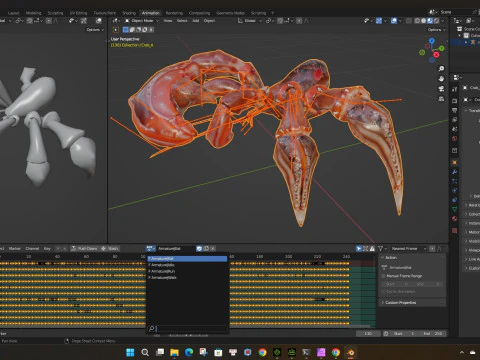Click the Stash button
Screen dimensions: 480x360
point(109,249)
